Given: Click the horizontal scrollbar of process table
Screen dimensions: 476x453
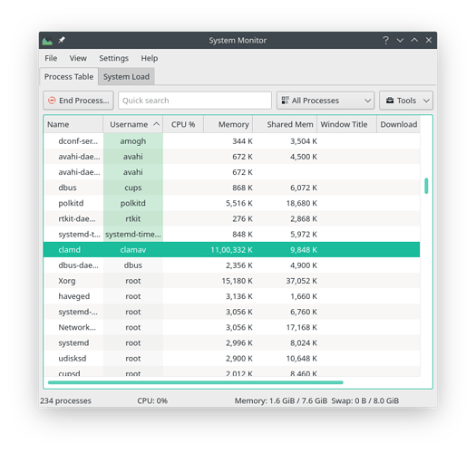Looking at the screenshot, I should pos(196,382).
